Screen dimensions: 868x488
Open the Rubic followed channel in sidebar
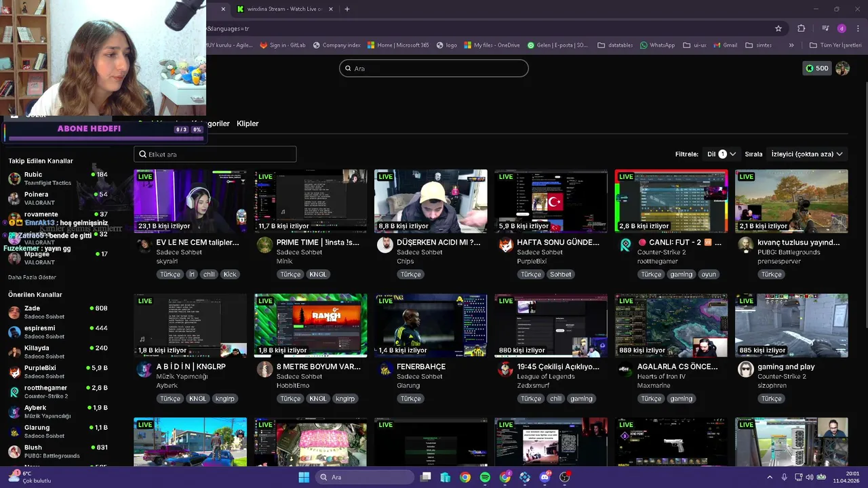[x=58, y=178]
